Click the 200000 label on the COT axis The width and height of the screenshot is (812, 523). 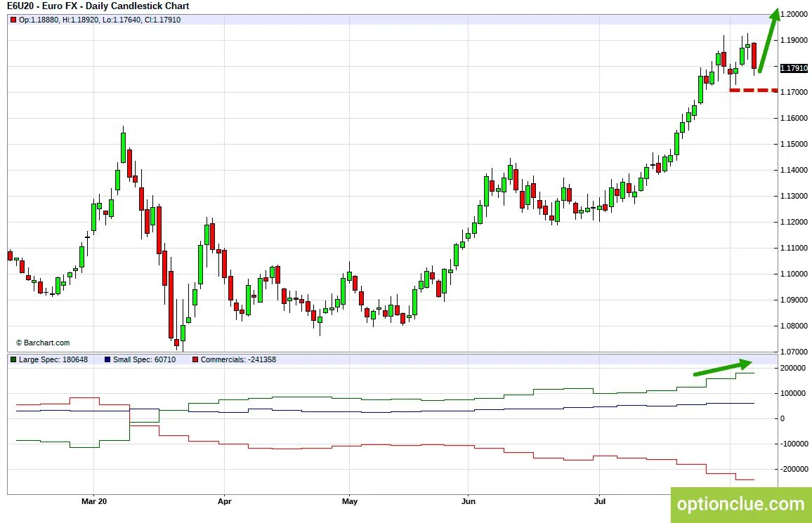pyautogui.click(x=793, y=368)
